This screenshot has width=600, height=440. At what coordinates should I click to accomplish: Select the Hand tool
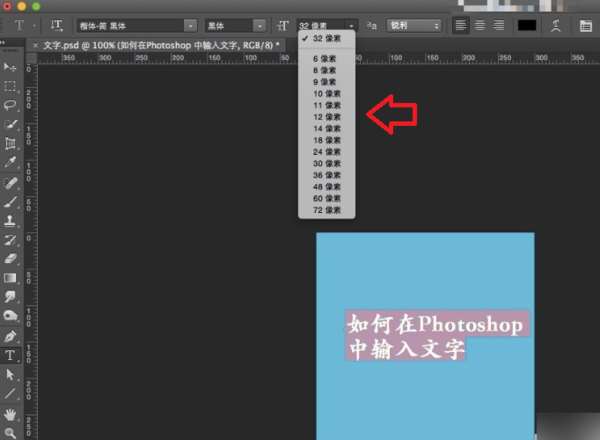(x=10, y=414)
